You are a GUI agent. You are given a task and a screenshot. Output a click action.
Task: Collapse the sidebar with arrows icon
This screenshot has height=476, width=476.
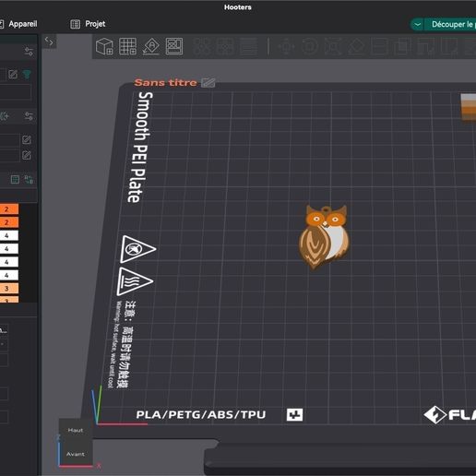coord(49,41)
